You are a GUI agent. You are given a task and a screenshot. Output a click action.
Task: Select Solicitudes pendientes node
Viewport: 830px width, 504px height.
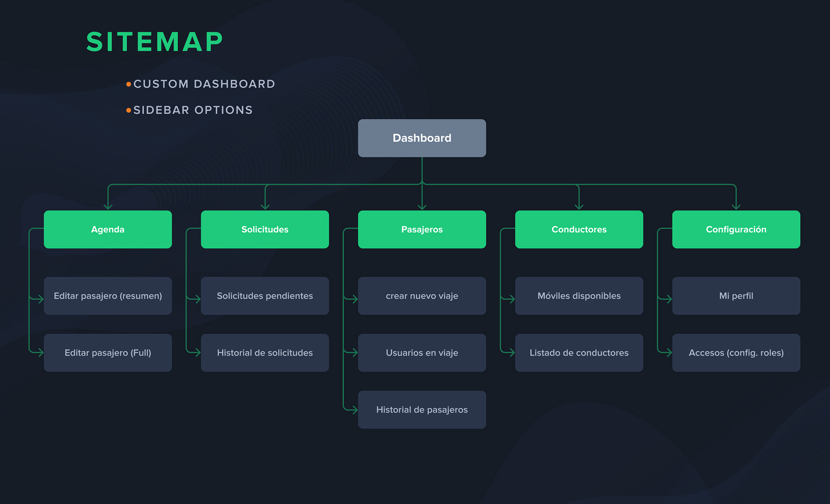point(265,296)
